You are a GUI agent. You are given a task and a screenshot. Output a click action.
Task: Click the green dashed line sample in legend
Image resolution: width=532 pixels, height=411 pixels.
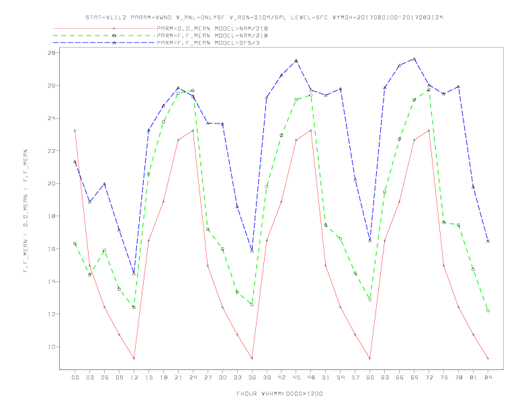104,36
